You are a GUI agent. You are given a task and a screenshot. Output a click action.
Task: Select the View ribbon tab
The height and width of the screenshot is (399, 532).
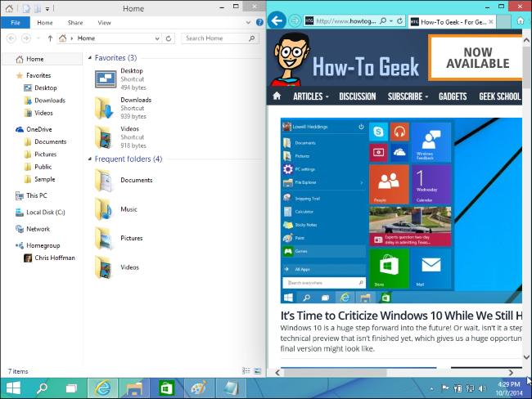pos(105,23)
